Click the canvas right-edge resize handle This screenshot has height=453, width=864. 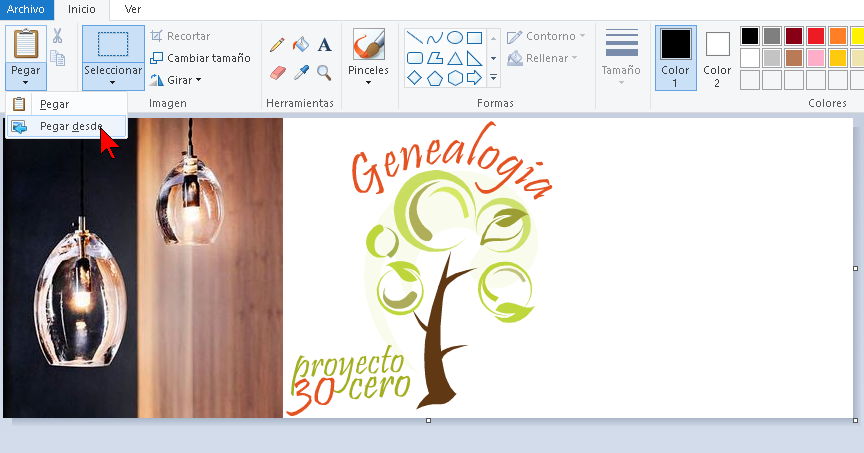click(855, 268)
